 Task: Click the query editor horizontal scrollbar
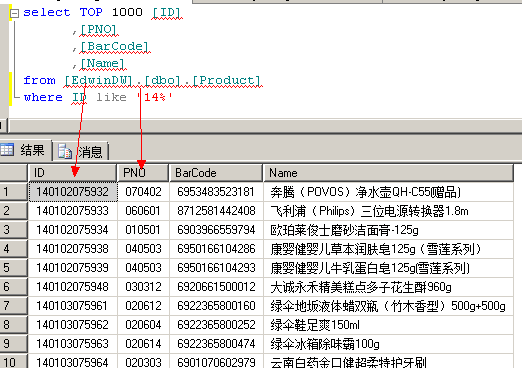pyautogui.click(x=266, y=126)
